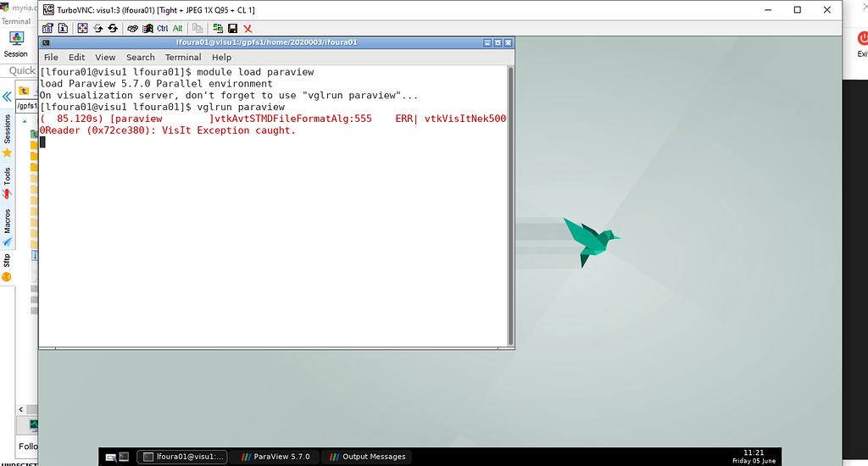The width and height of the screenshot is (868, 466).
Task: Save TurboVNC connection info floppy icon
Action: point(232,28)
